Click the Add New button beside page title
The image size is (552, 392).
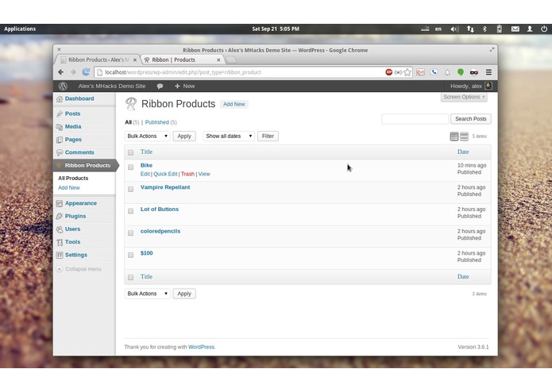[234, 104]
